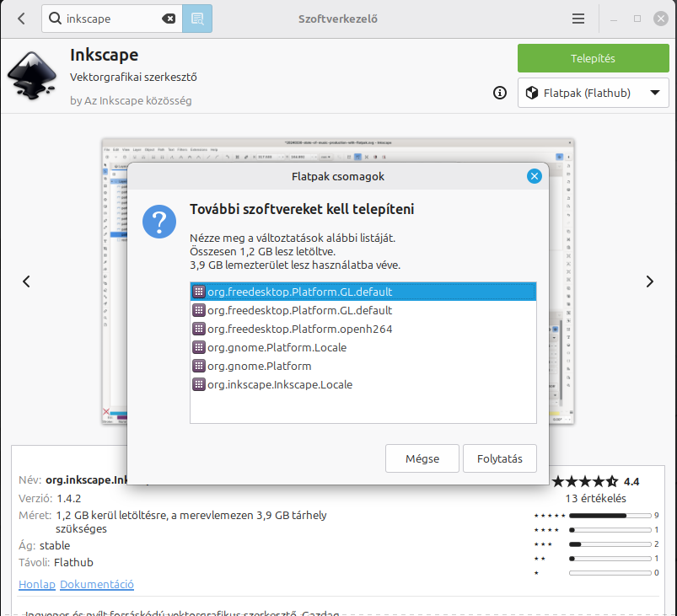Minimize the Szoftverkezelő window
Viewport: 677px width, 616px height.
click(x=614, y=19)
